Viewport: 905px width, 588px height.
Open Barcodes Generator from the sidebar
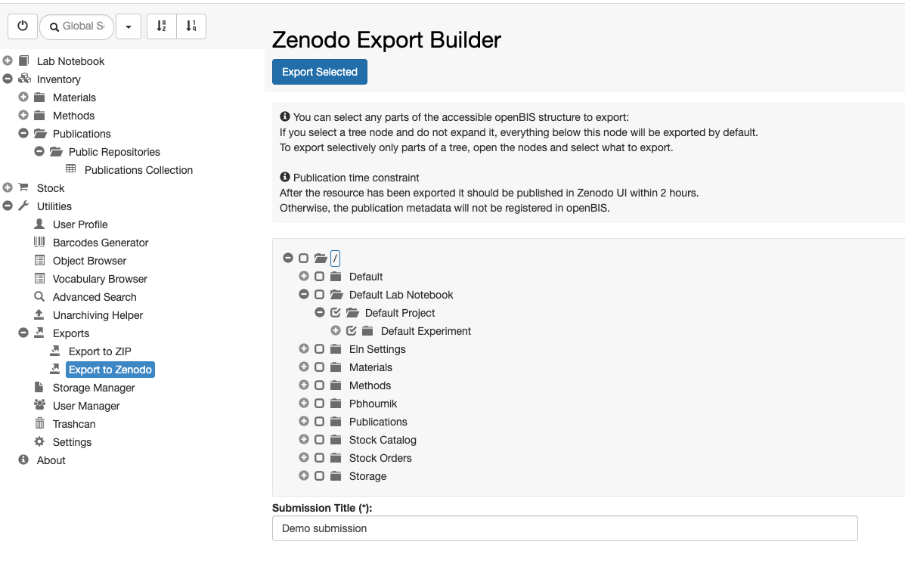pyautogui.click(x=101, y=243)
